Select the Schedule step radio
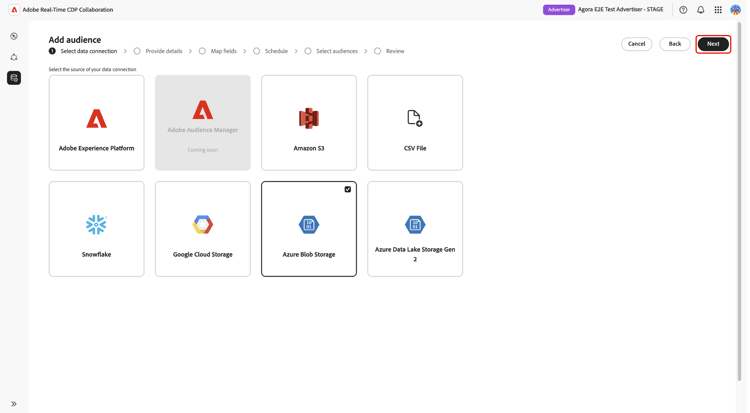This screenshot has height=413, width=750. point(257,51)
